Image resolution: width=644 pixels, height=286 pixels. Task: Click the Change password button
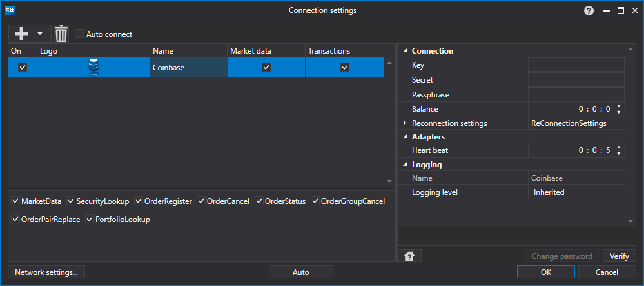click(562, 256)
